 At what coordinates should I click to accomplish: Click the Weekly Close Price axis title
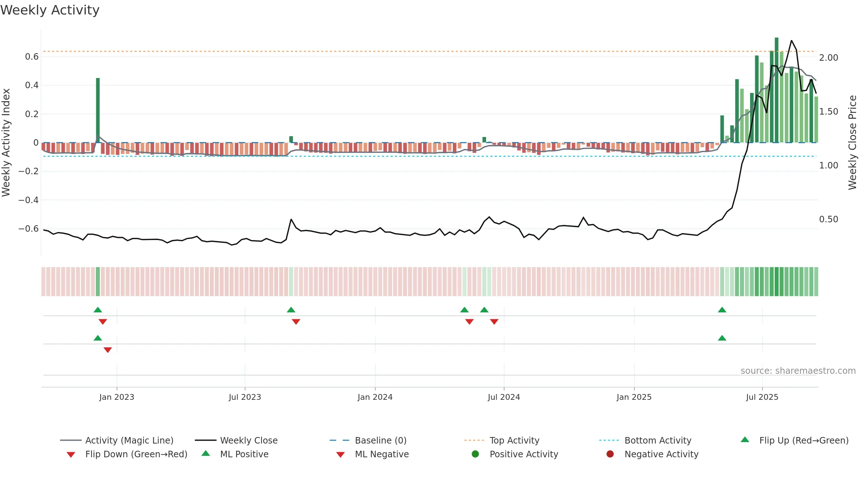pos(852,142)
